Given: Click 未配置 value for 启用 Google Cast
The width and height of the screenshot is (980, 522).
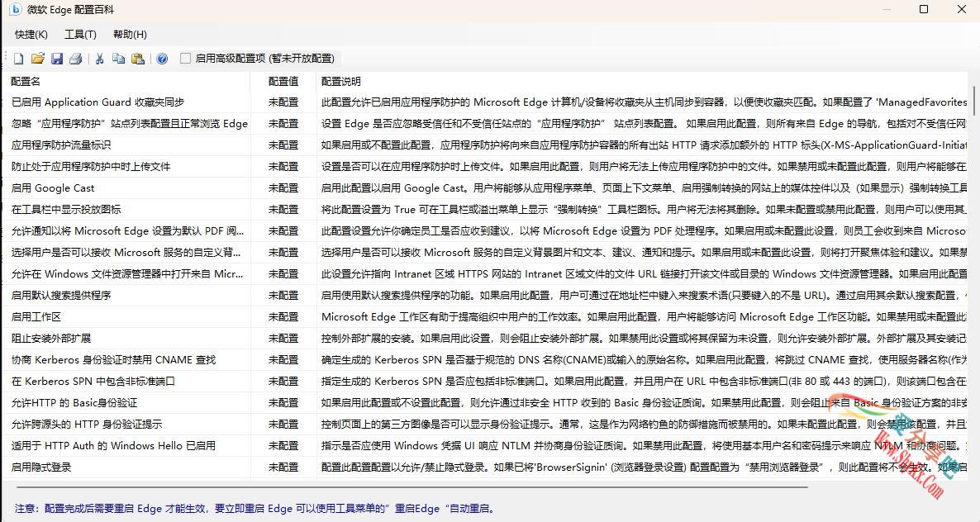Looking at the screenshot, I should [283, 188].
